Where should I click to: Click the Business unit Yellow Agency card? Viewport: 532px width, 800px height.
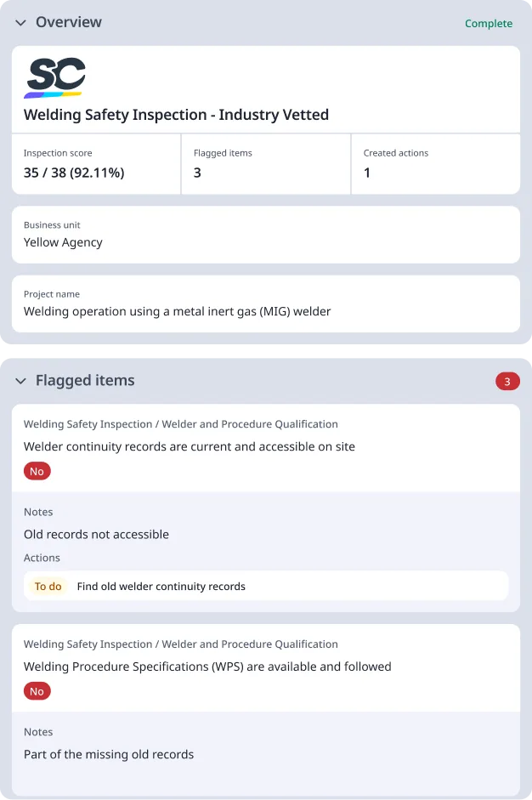coord(265,235)
